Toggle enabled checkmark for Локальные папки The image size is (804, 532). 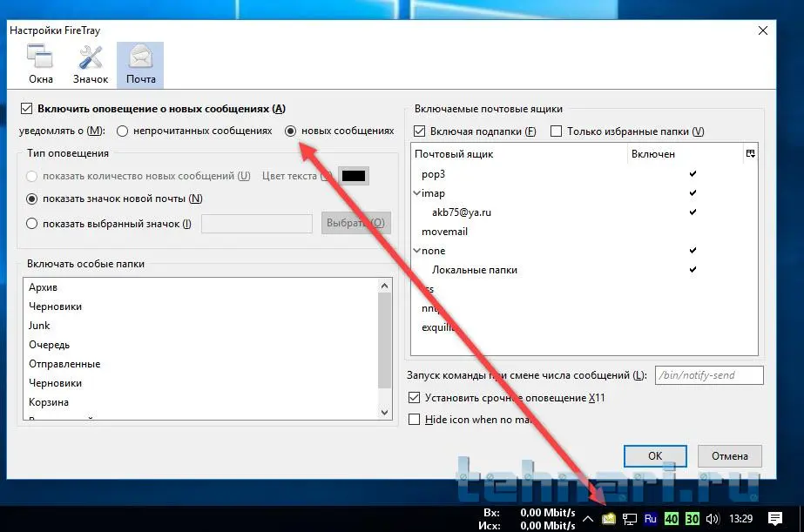coord(693,270)
